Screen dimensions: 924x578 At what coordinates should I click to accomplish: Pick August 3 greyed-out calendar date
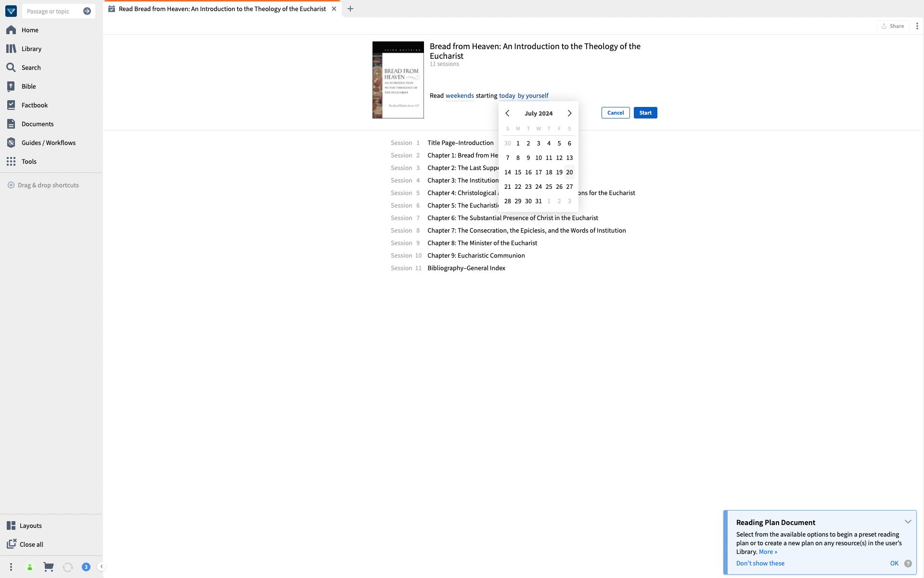pos(569,201)
